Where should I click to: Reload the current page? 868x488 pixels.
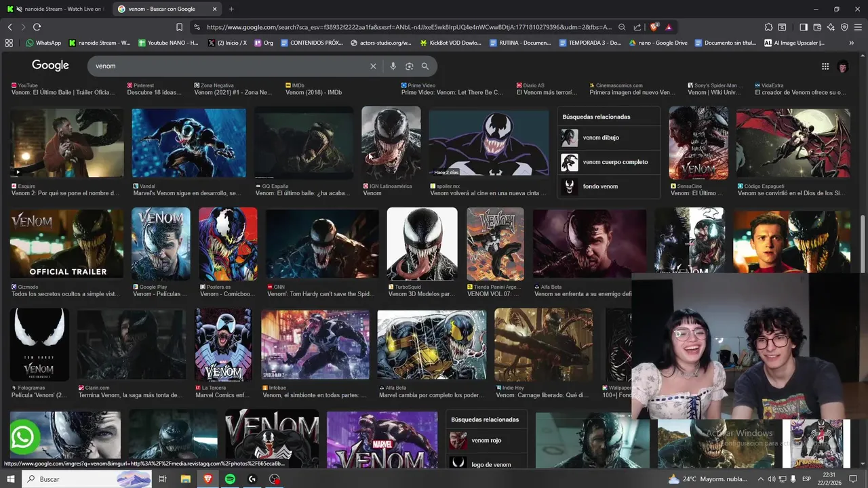[37, 27]
